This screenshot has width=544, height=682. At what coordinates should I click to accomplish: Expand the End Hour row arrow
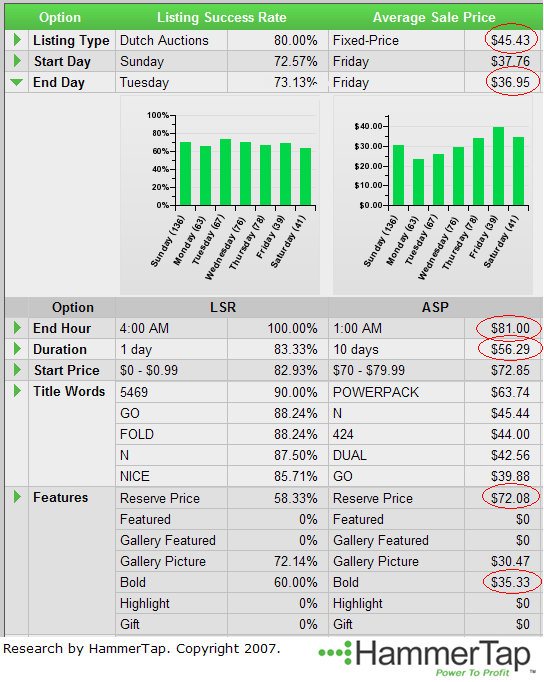click(17, 328)
